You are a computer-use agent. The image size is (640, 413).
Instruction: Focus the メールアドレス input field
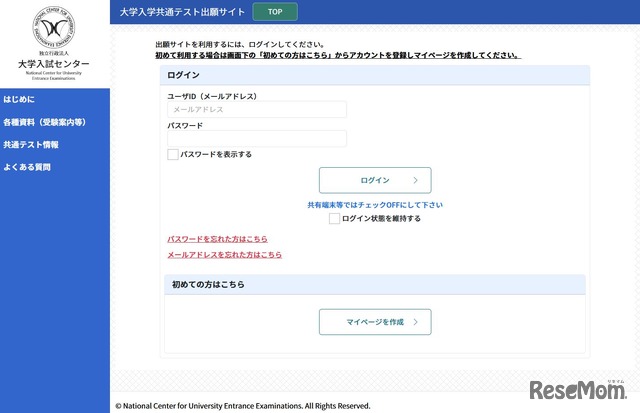click(x=257, y=109)
